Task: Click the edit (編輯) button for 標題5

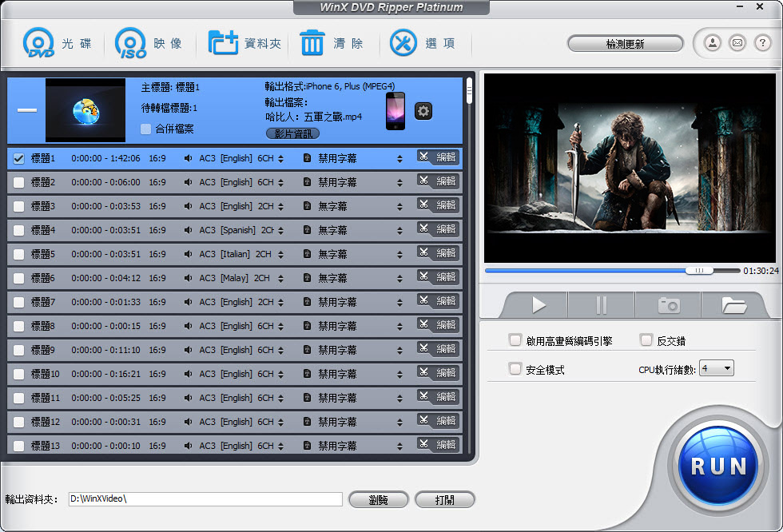Action: pos(439,252)
